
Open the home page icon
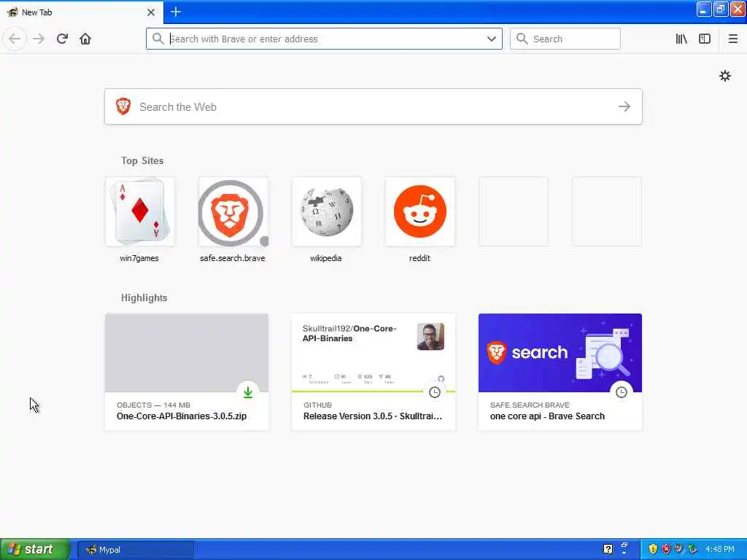pyautogui.click(x=85, y=39)
